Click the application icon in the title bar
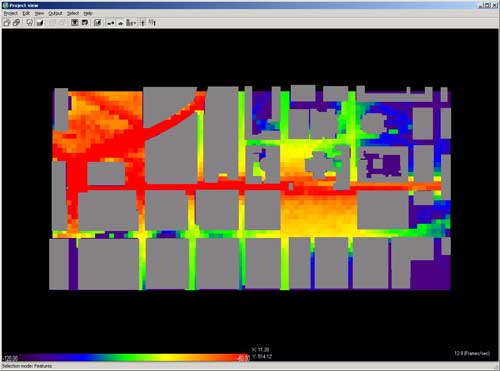 [5, 5]
